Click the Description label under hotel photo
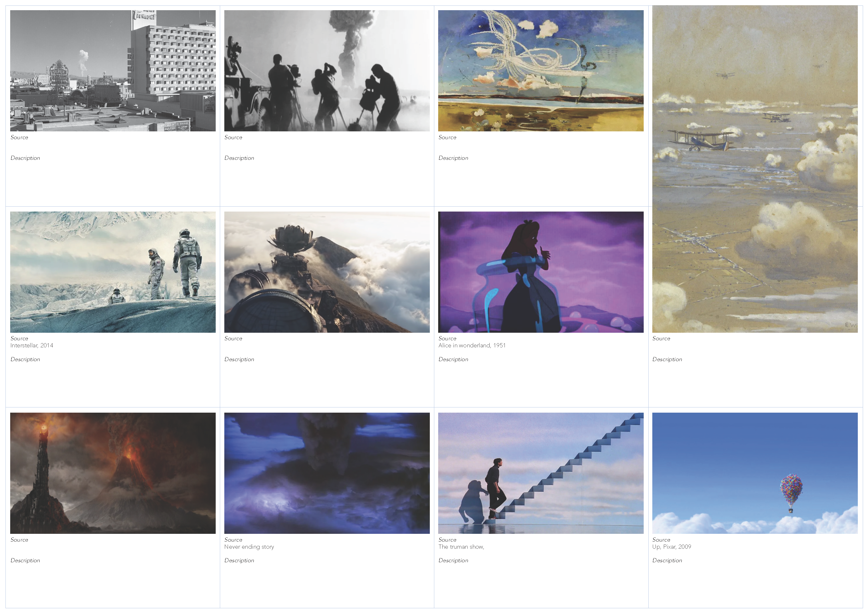This screenshot has width=868, height=614. [x=25, y=158]
